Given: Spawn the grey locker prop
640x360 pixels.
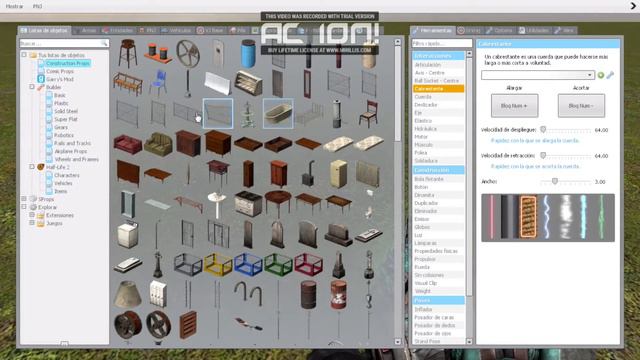Looking at the screenshot, I should 158,294.
